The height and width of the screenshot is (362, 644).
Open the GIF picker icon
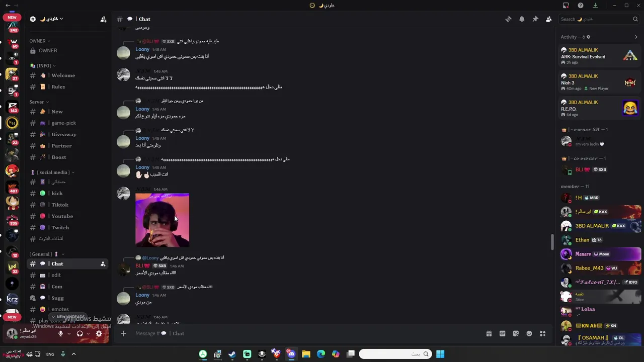(x=502, y=333)
